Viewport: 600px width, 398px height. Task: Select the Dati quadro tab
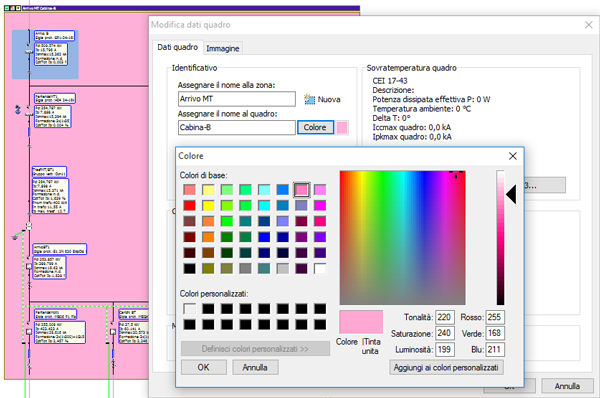178,47
